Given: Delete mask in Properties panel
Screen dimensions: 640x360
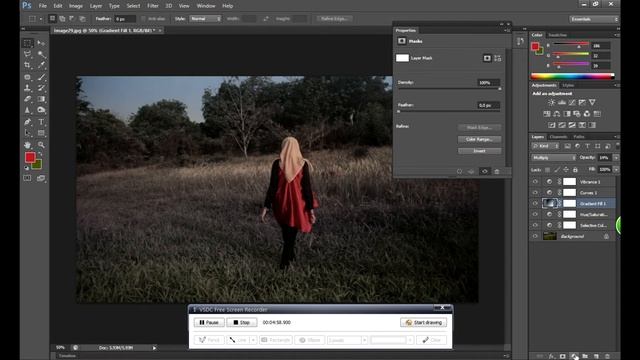Looking at the screenshot, I should [497, 171].
